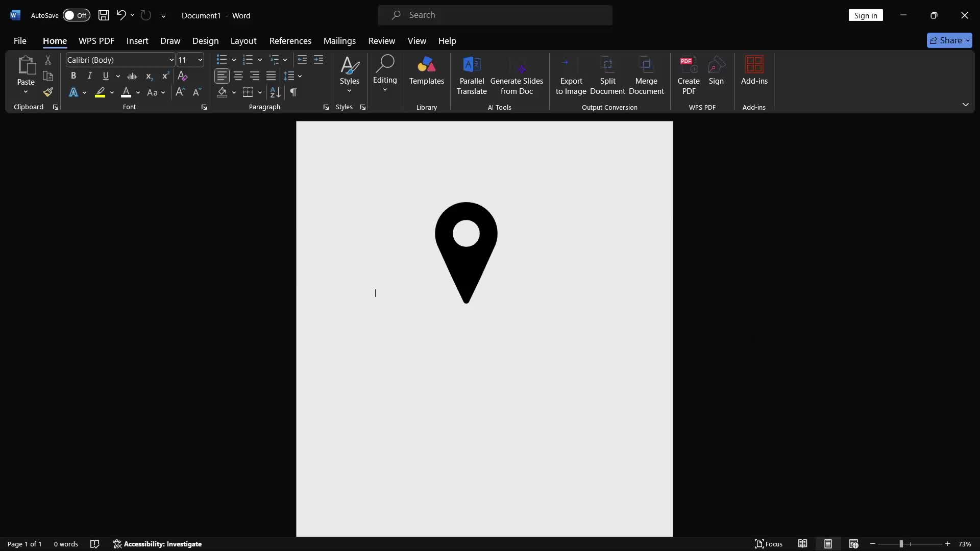Click the Sign in button
Viewport: 980px width, 551px height.
click(866, 15)
